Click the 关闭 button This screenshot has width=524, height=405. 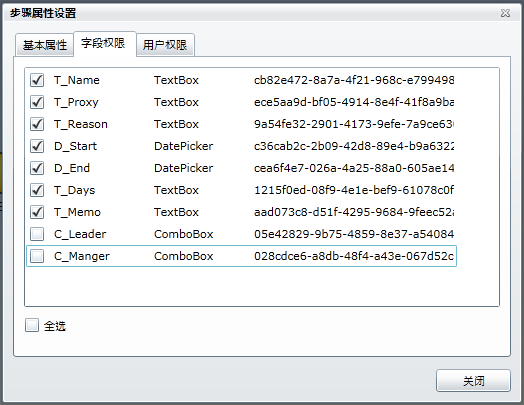[x=473, y=381]
